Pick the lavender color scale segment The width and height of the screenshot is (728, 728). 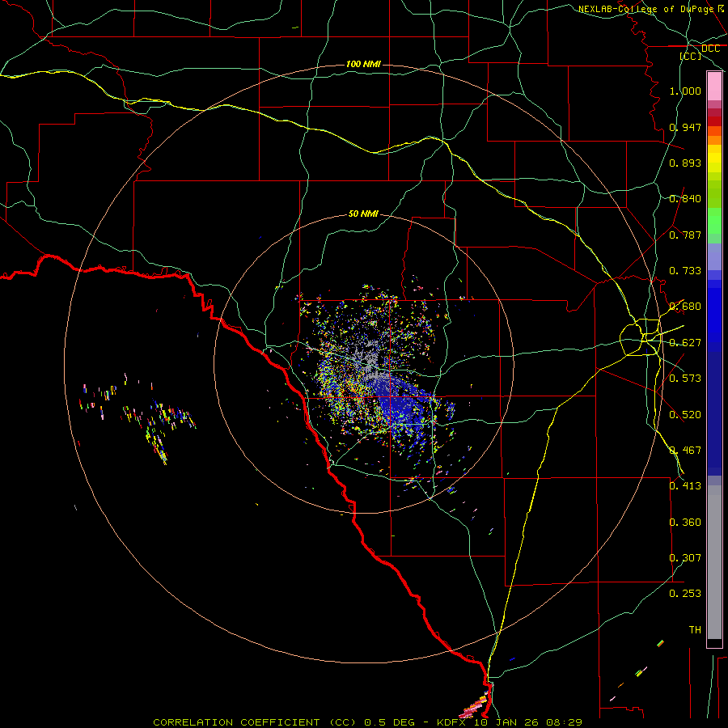tap(714, 258)
